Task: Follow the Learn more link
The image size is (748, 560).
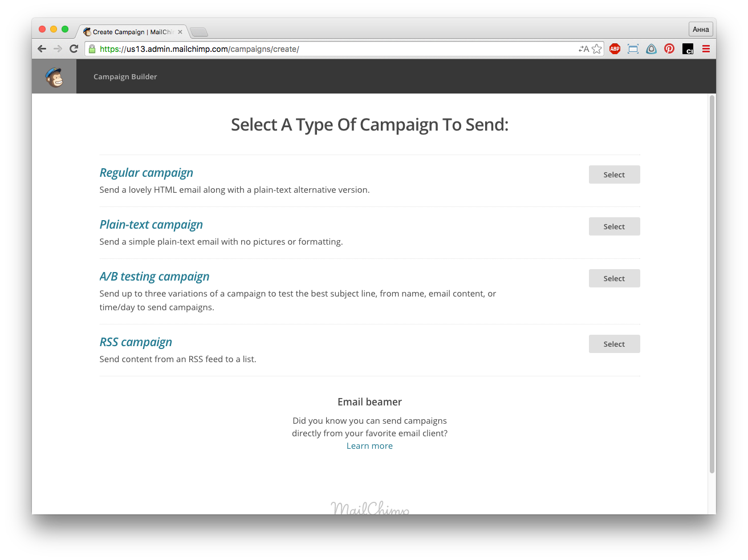Action: point(369,446)
